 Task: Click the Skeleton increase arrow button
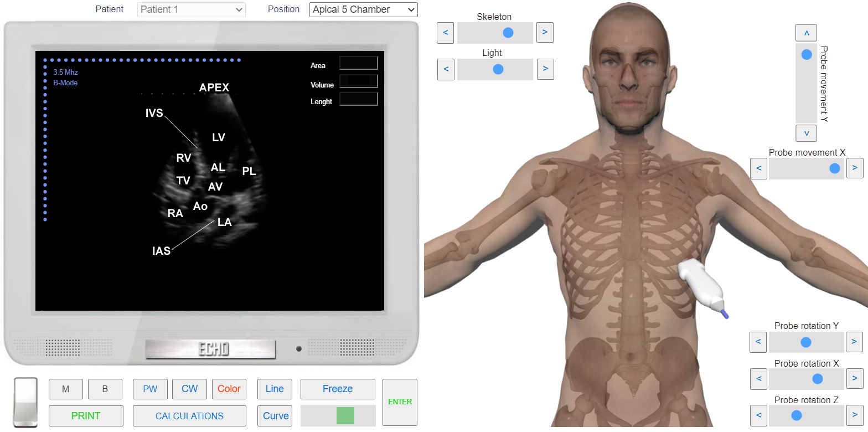[545, 33]
